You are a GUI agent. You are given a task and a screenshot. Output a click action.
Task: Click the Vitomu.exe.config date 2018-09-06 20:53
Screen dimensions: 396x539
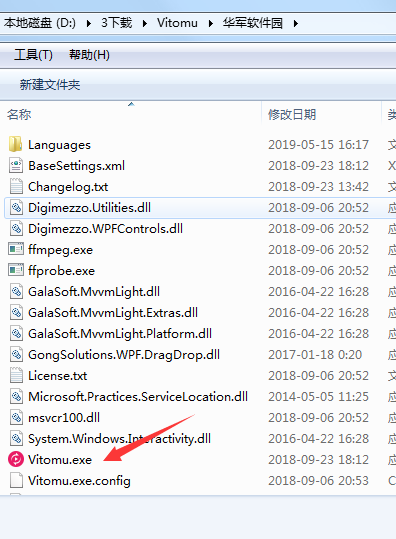tap(318, 480)
